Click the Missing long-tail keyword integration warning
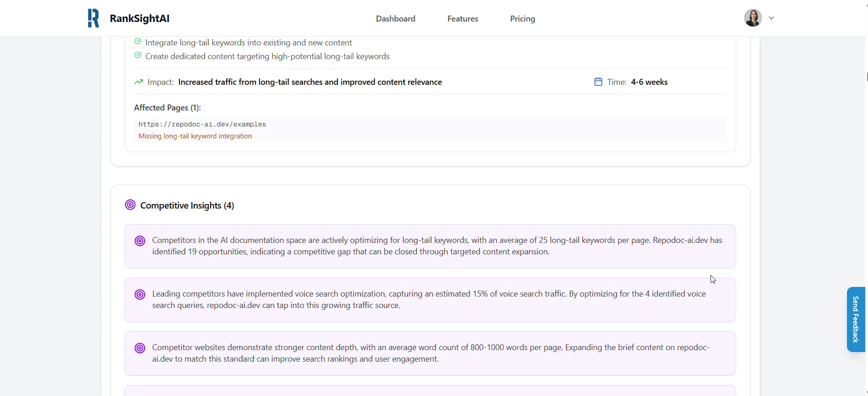 tap(195, 136)
